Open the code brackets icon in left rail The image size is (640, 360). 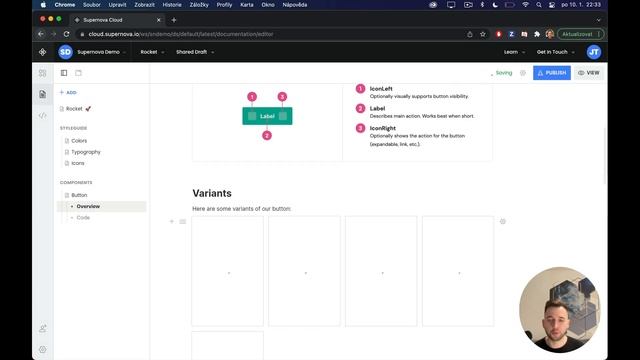42,116
